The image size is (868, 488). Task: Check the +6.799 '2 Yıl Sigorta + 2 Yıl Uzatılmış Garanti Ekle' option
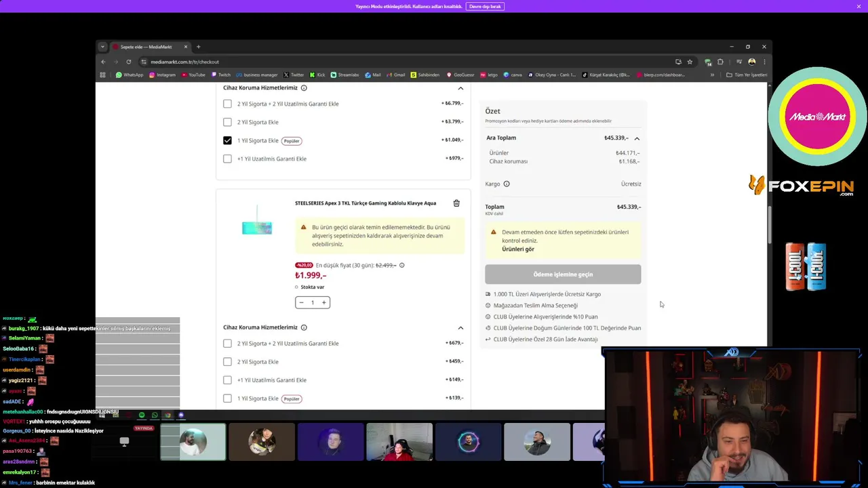(x=227, y=104)
